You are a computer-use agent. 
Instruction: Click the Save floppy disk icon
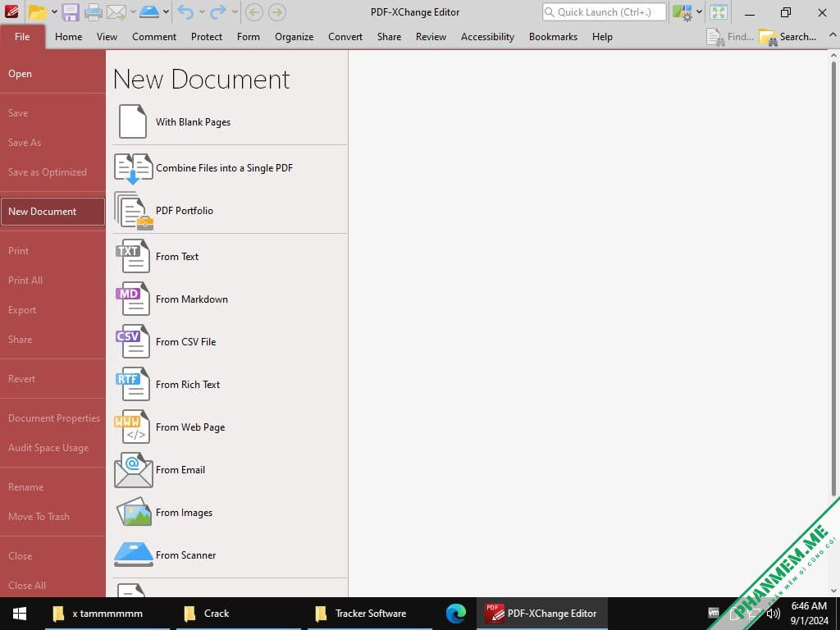click(x=71, y=11)
